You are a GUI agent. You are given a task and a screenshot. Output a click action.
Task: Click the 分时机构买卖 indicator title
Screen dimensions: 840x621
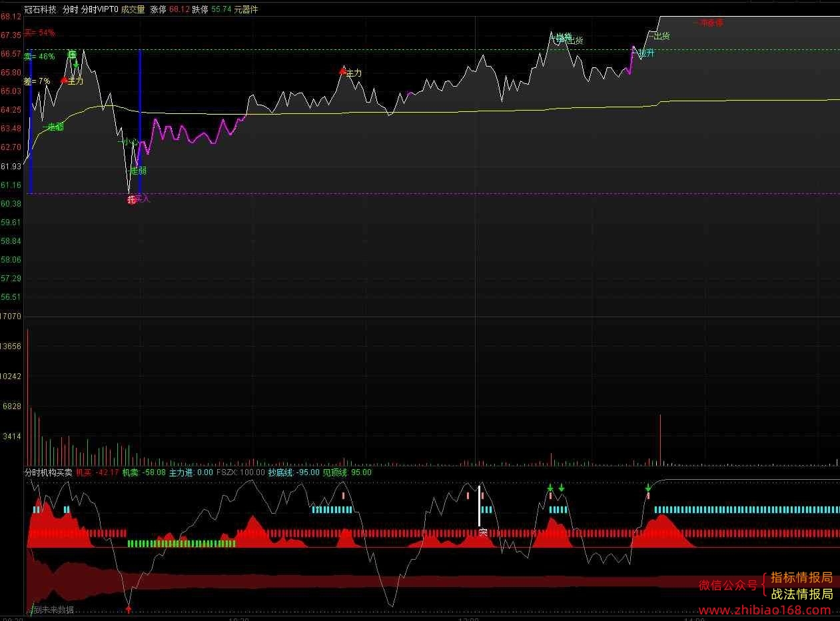coord(48,472)
